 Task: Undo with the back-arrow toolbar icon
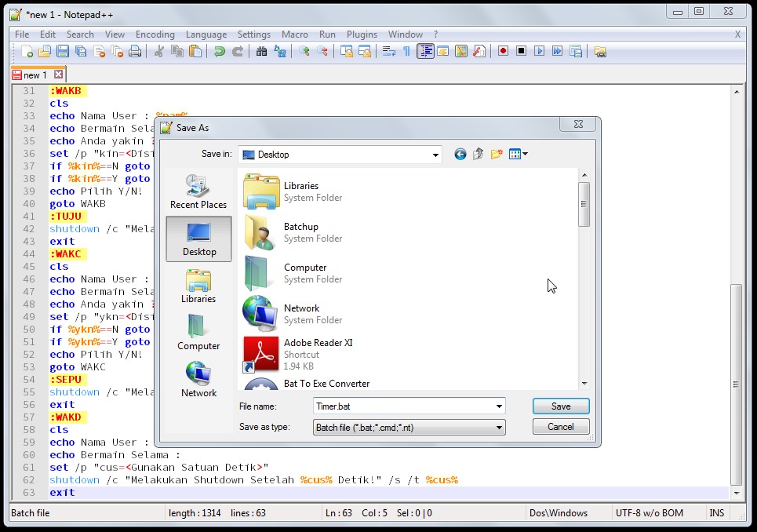pyautogui.click(x=220, y=51)
